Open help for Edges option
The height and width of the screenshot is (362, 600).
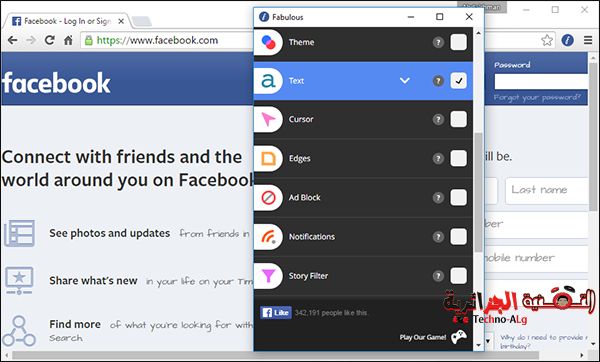click(x=438, y=158)
